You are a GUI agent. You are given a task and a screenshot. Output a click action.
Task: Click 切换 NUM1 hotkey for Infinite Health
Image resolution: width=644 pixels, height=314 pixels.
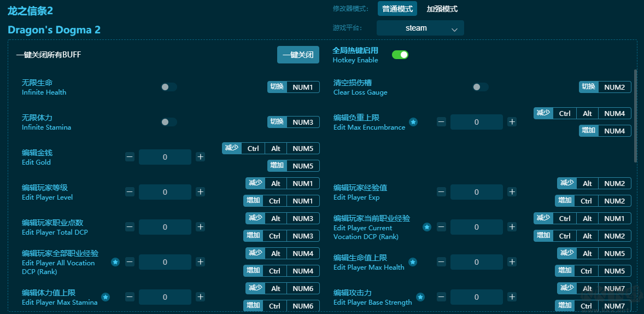pyautogui.click(x=293, y=87)
